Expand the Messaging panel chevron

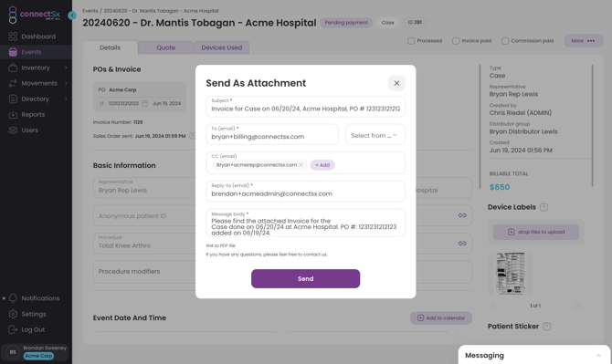598,356
